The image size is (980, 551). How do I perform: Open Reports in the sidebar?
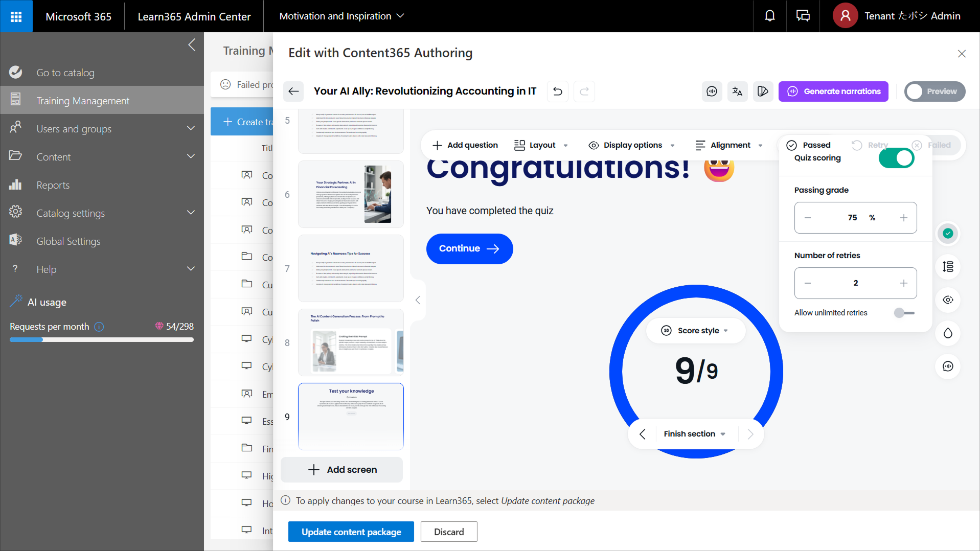pyautogui.click(x=53, y=185)
